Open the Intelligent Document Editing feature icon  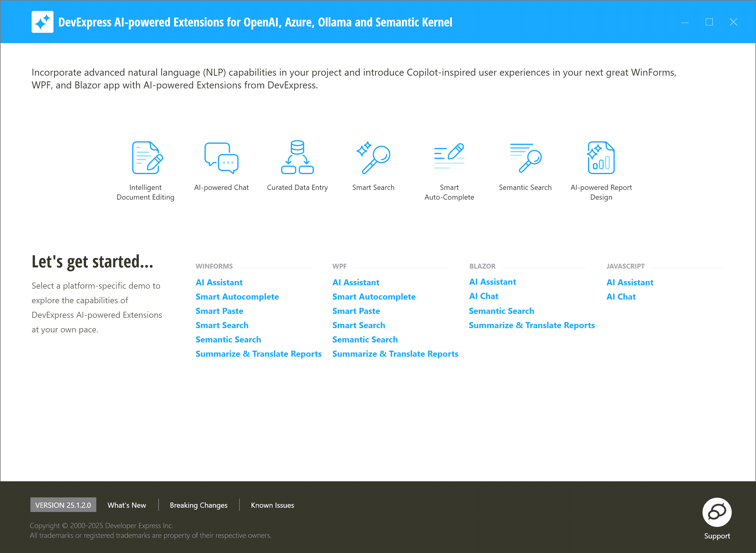146,157
